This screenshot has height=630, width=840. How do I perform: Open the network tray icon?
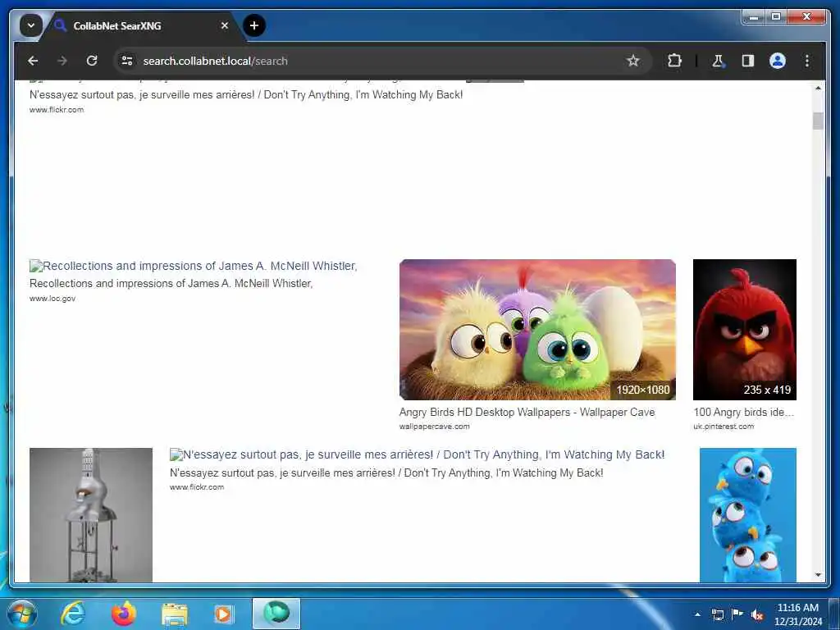717,614
